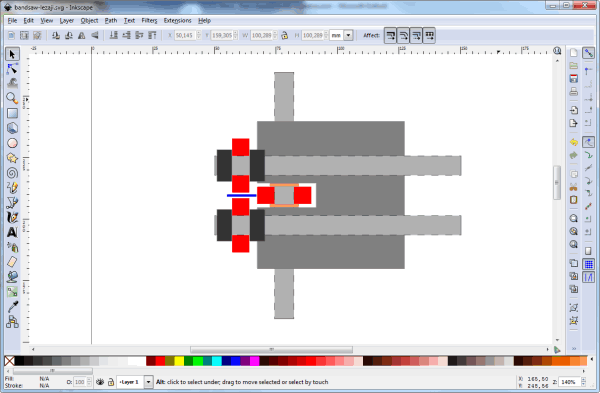Click the Save document icon

click(x=574, y=78)
